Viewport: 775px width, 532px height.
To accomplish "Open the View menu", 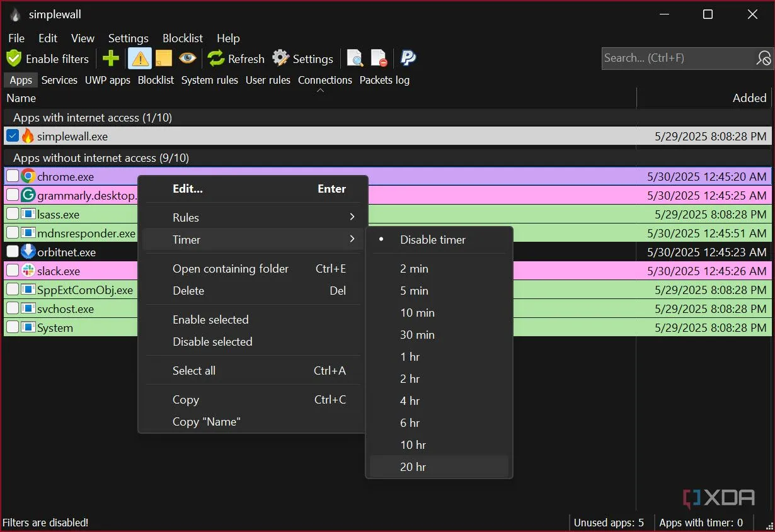I will click(83, 38).
